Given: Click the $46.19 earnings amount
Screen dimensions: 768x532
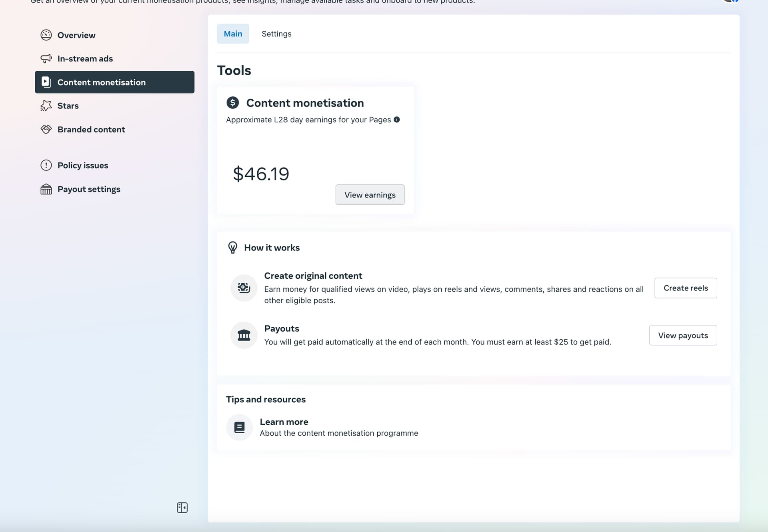Looking at the screenshot, I should coord(261,174).
